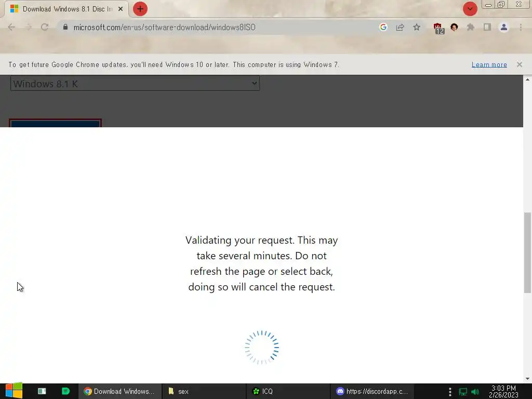
Task: Open the Extensions puzzle menu
Action: [471, 27]
